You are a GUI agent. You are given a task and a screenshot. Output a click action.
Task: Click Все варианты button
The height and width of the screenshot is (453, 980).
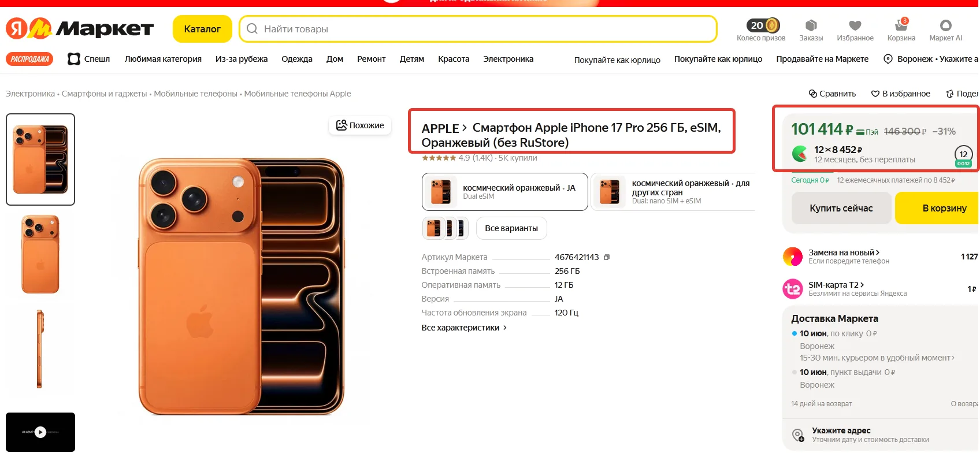(511, 228)
